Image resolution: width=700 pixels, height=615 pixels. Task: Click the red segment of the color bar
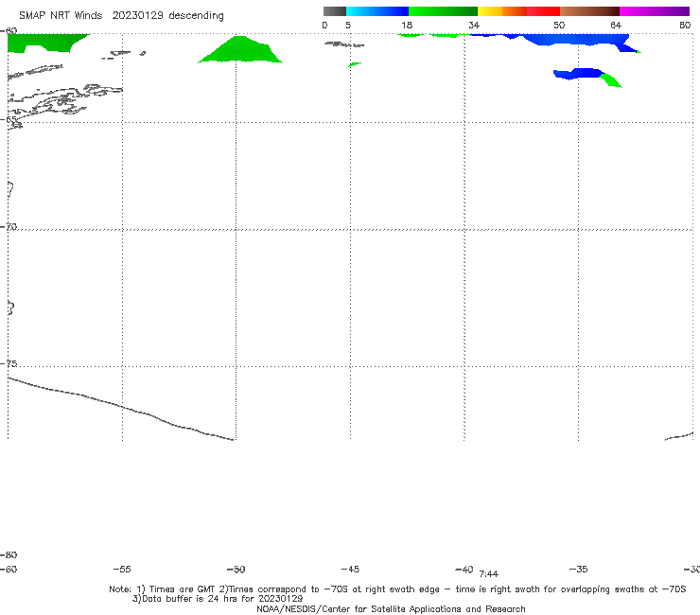point(543,11)
